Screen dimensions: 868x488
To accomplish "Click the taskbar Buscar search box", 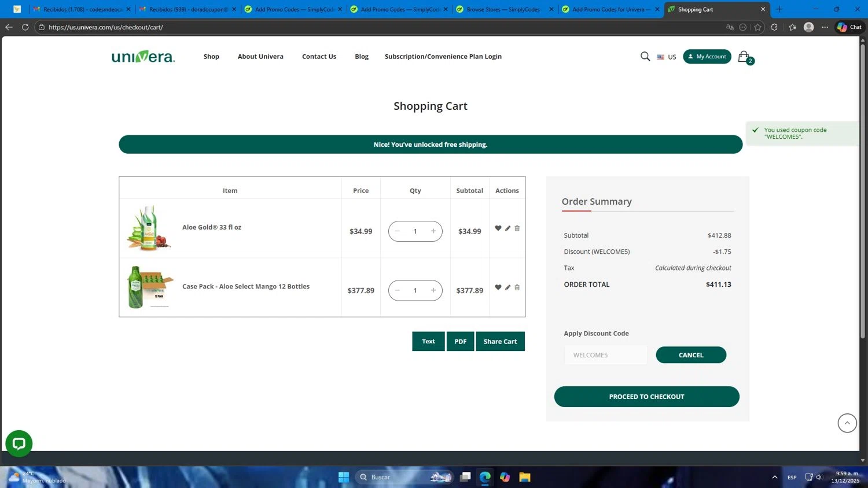I will tap(405, 477).
